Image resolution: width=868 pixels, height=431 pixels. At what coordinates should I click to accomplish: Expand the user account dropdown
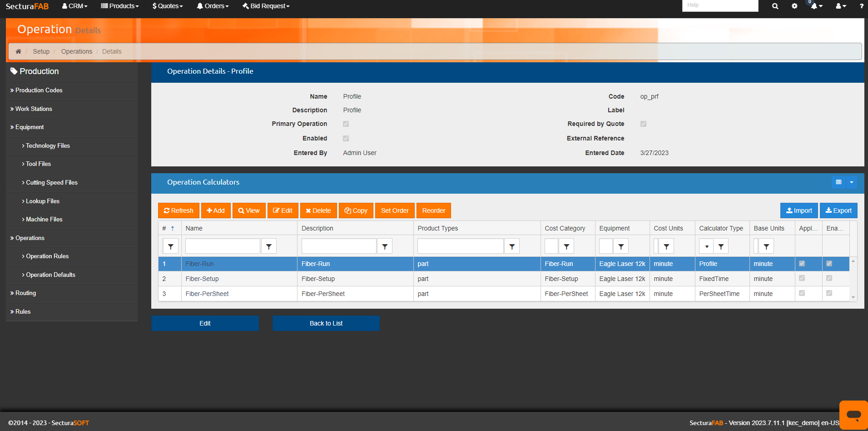click(x=841, y=6)
